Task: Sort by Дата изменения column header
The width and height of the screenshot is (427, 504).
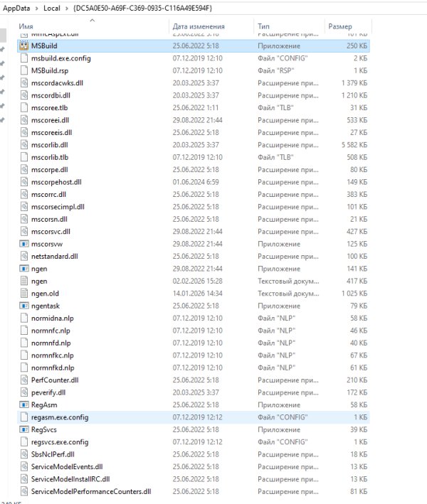Action: 199,26
